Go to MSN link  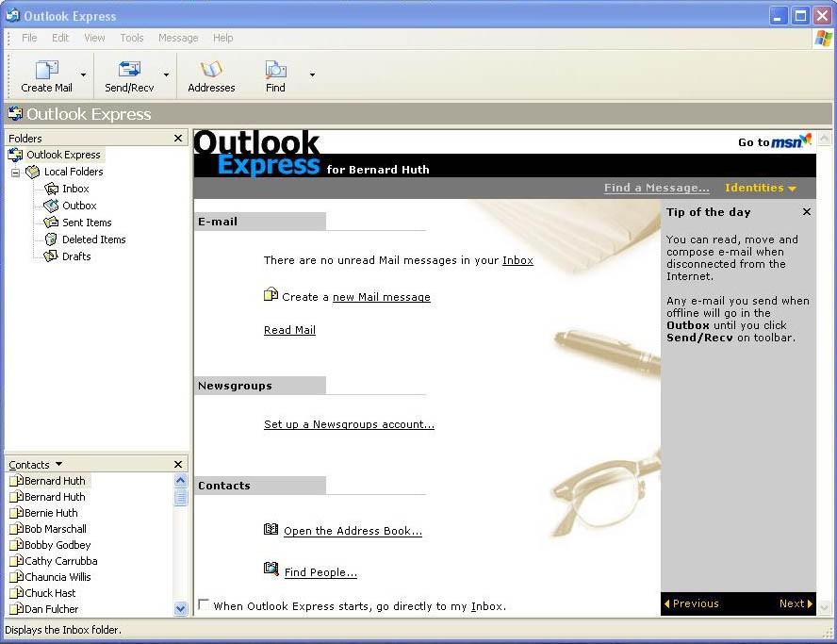tap(775, 141)
